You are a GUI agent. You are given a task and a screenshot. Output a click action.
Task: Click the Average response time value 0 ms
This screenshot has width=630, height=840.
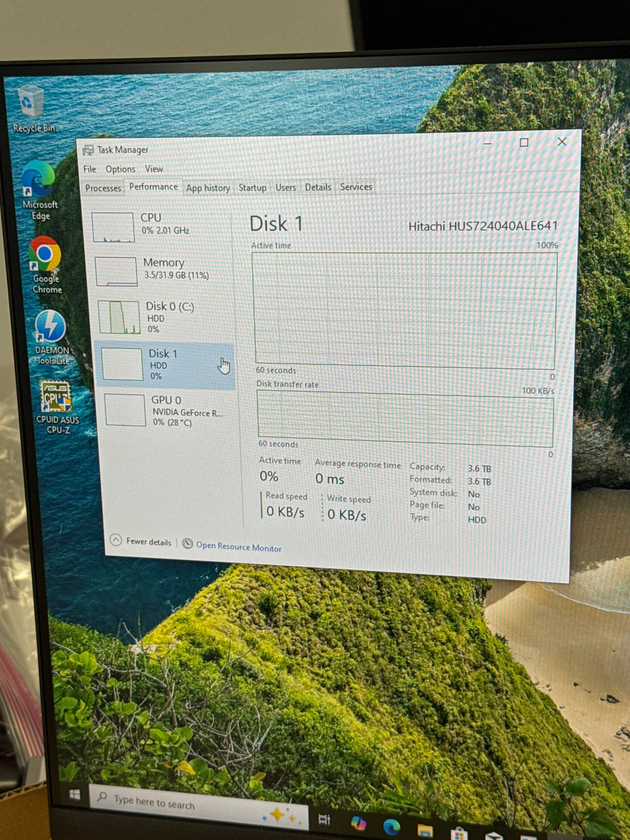(x=330, y=479)
